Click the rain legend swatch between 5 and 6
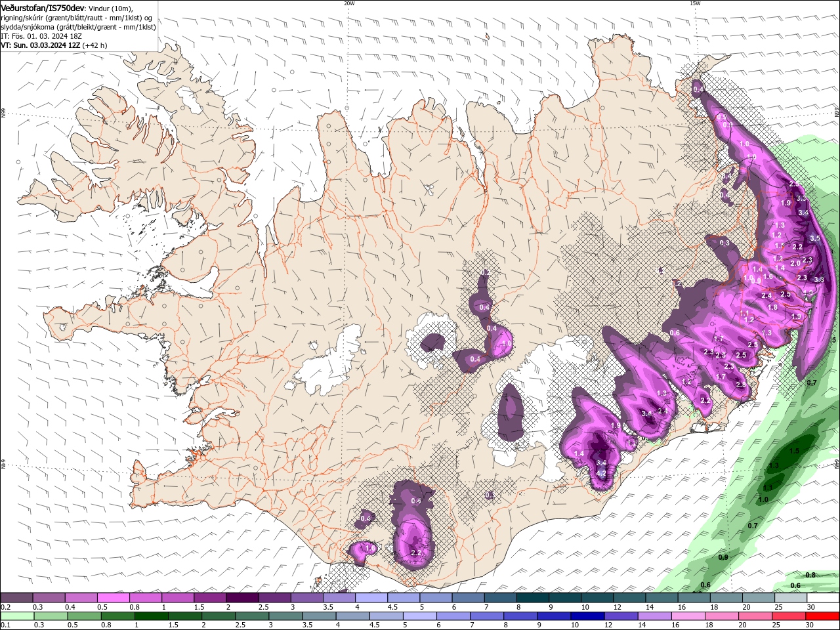The width and height of the screenshot is (840, 630). pos(420,616)
